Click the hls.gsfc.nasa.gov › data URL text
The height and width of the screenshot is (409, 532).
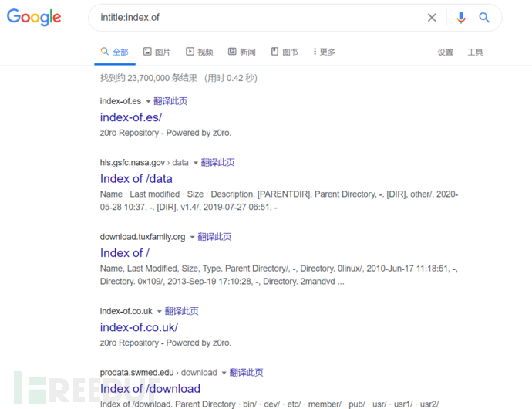144,163
